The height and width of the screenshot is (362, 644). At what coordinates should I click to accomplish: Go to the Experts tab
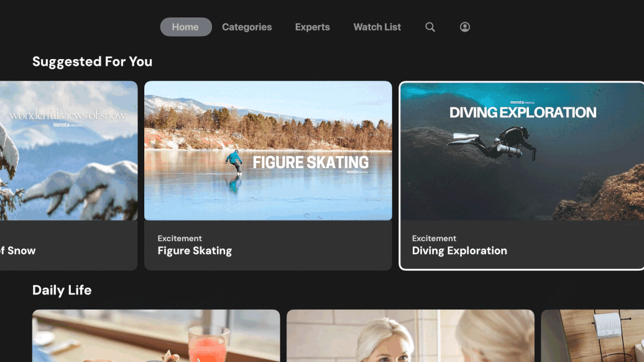click(x=312, y=27)
